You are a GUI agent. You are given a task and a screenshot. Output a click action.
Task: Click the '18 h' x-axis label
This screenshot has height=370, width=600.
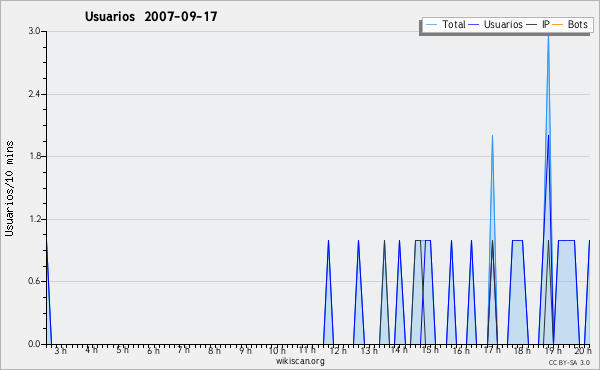pyautogui.click(x=522, y=350)
